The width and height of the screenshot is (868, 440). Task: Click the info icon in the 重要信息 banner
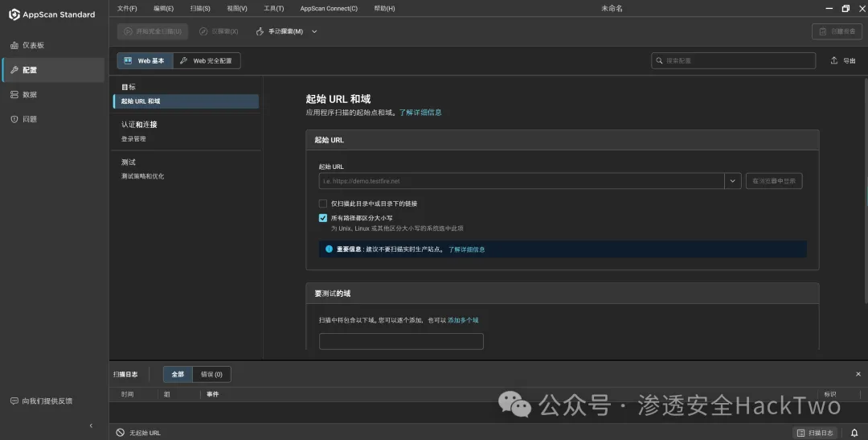330,249
